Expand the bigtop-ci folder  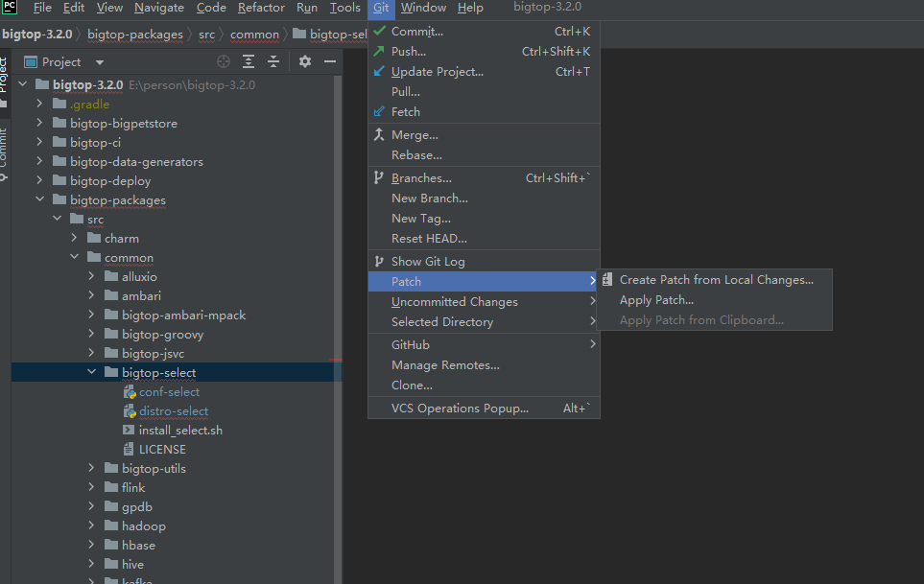pyautogui.click(x=39, y=142)
